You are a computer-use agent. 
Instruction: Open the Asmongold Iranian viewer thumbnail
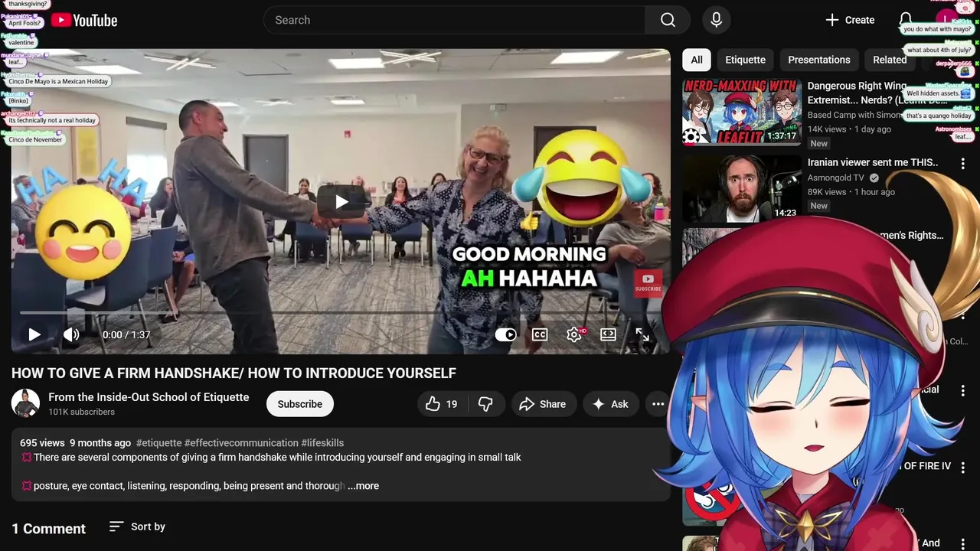coord(742,188)
